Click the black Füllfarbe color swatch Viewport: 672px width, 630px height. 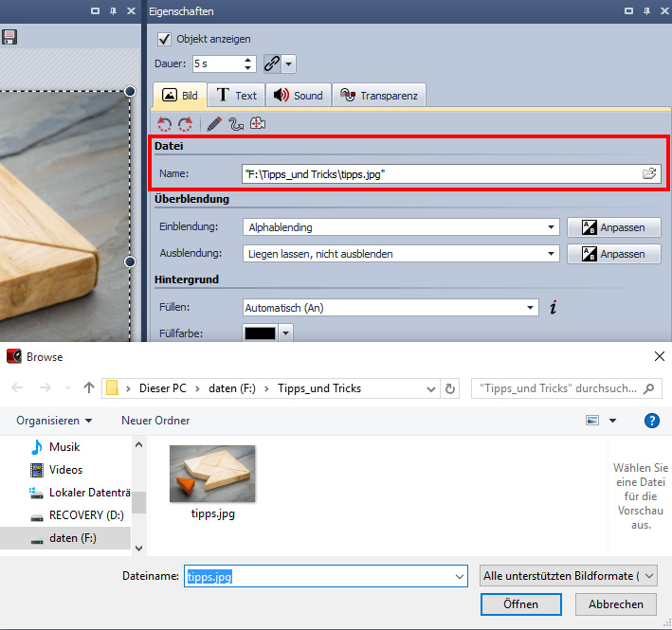point(259,333)
